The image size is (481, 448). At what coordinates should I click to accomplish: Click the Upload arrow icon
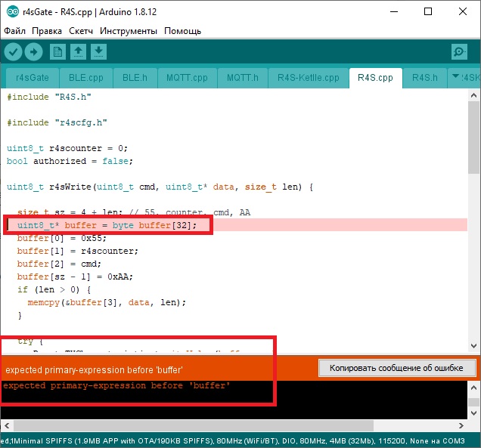click(33, 51)
